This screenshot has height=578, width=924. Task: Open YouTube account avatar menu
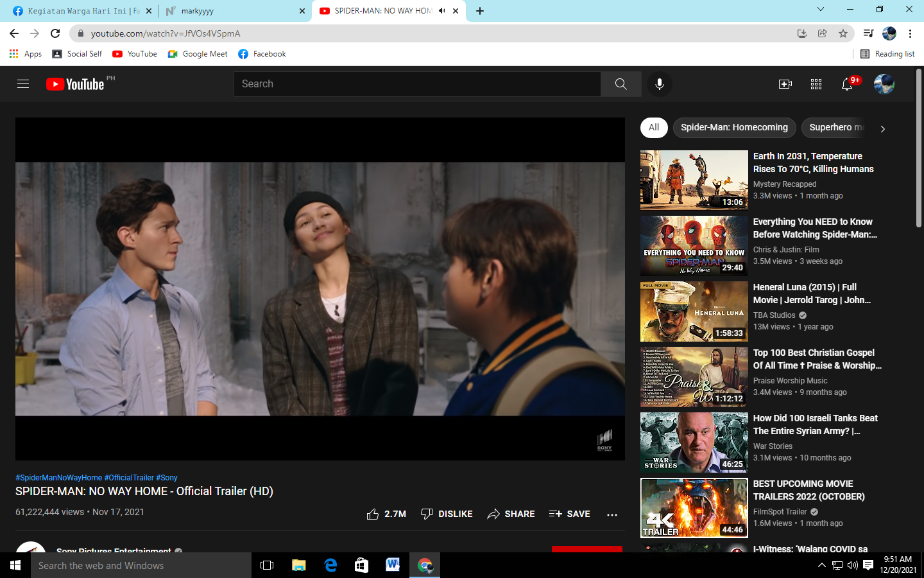coord(884,84)
